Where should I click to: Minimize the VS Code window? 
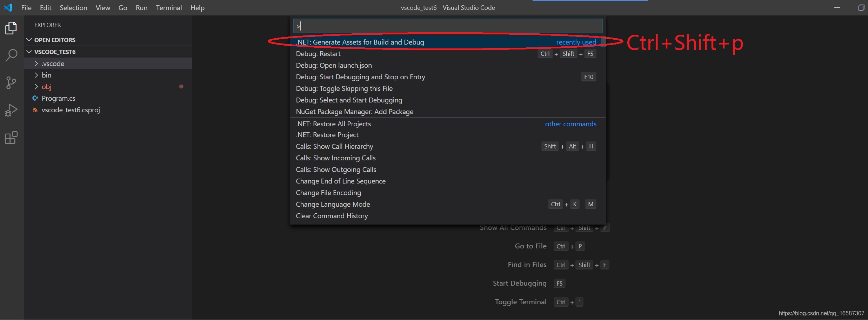(x=837, y=7)
